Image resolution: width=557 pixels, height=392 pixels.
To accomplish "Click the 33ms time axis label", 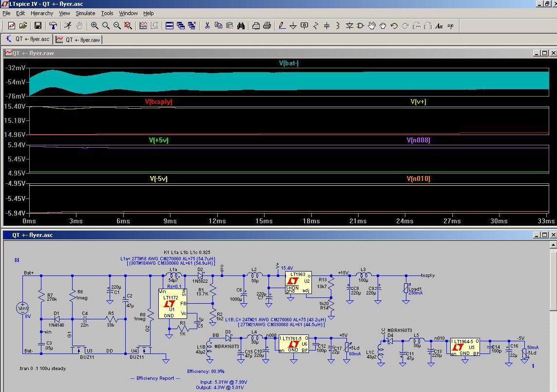I will pyautogui.click(x=546, y=221).
